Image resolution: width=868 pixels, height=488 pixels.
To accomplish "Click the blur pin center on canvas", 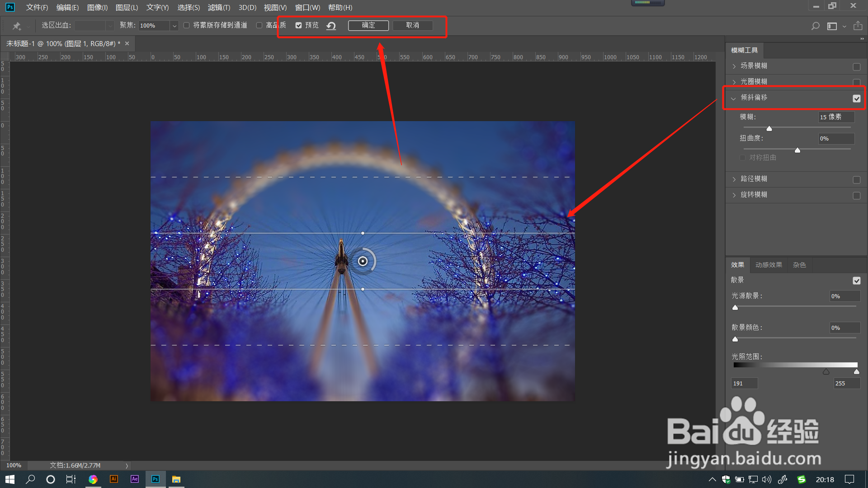I will pos(363,261).
